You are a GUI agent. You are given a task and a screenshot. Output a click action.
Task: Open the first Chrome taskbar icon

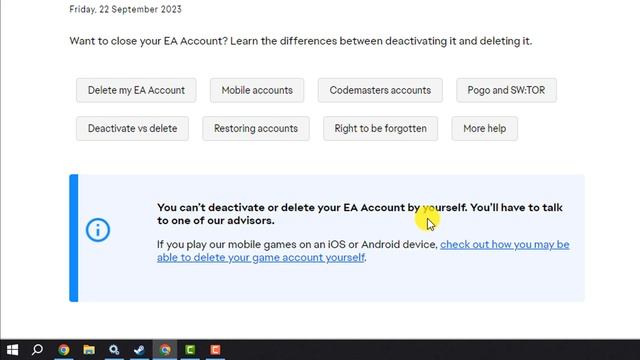[x=64, y=350]
